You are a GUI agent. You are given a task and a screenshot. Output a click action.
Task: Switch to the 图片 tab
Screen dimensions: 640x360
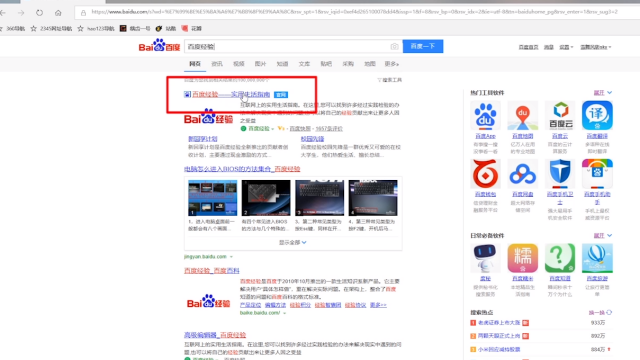click(260, 64)
